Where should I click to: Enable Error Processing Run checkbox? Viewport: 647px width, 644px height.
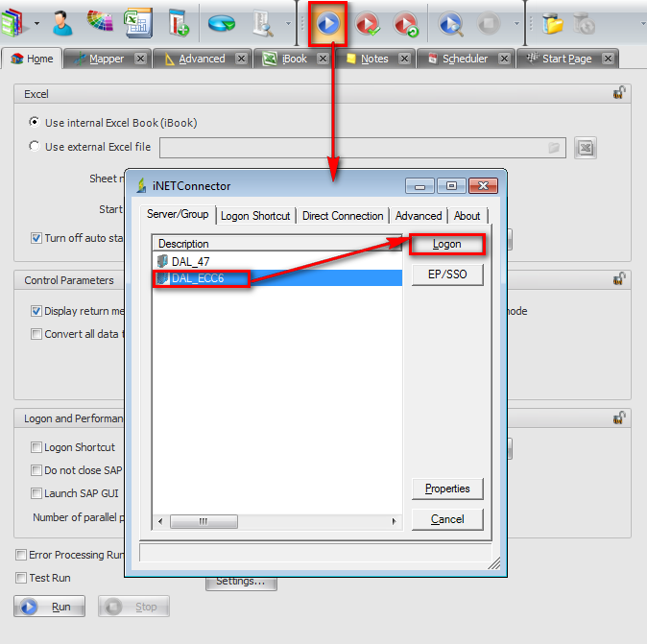[21, 555]
